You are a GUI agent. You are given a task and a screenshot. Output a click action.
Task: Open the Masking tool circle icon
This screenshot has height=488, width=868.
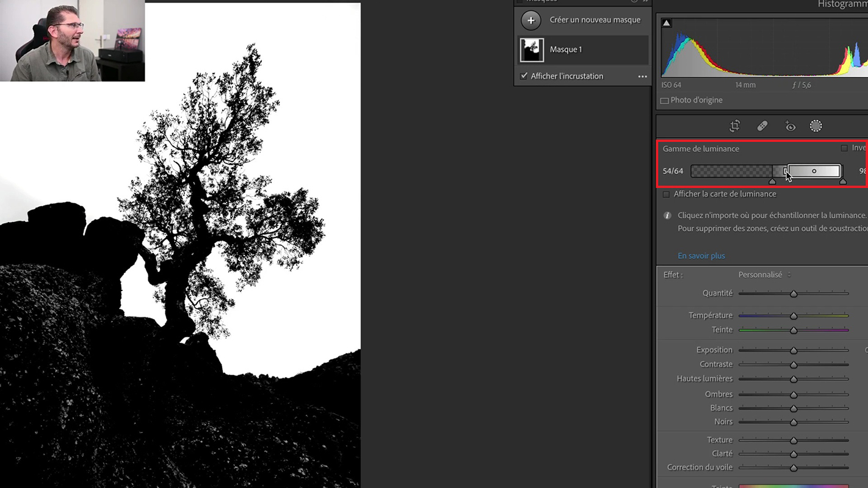click(x=816, y=126)
